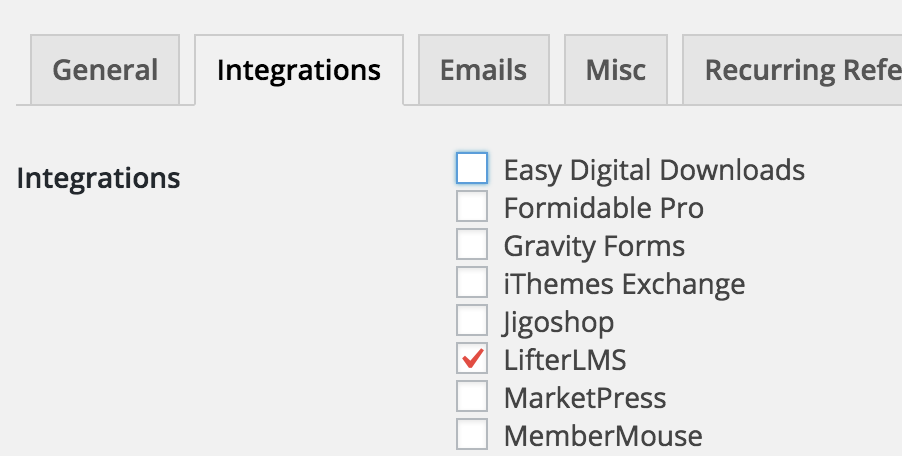The height and width of the screenshot is (456, 902).
Task: Uncheck the LifterLMS integration checkbox
Action: click(x=472, y=358)
